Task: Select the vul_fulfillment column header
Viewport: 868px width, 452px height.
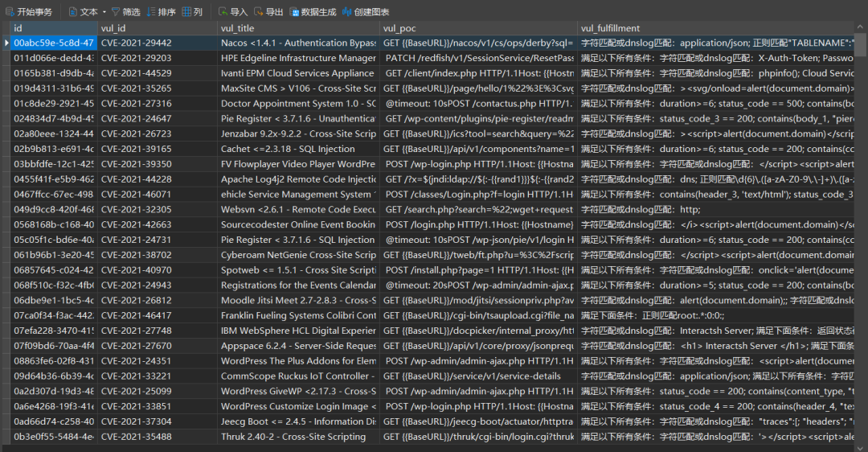Action: click(x=716, y=28)
